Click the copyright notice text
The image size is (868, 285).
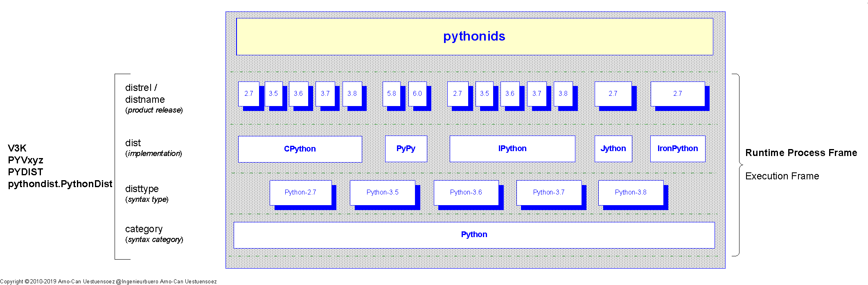pyautogui.click(x=108, y=281)
